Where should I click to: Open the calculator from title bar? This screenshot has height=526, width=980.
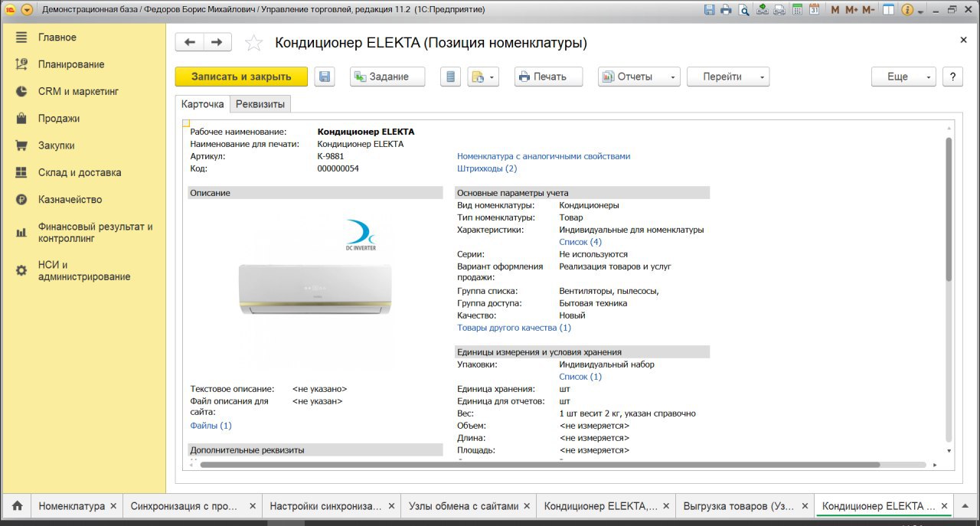coord(797,10)
